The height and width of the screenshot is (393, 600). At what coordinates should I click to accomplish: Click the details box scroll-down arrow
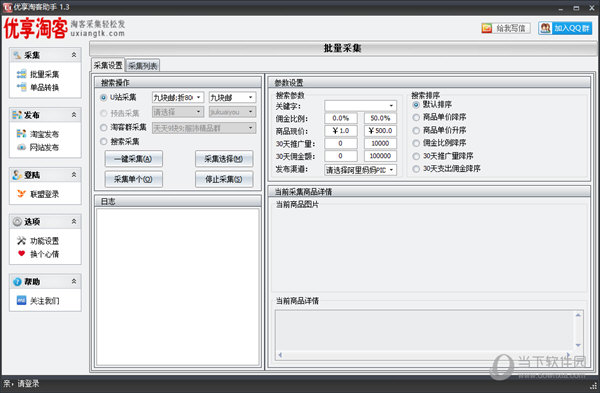pos(578,345)
